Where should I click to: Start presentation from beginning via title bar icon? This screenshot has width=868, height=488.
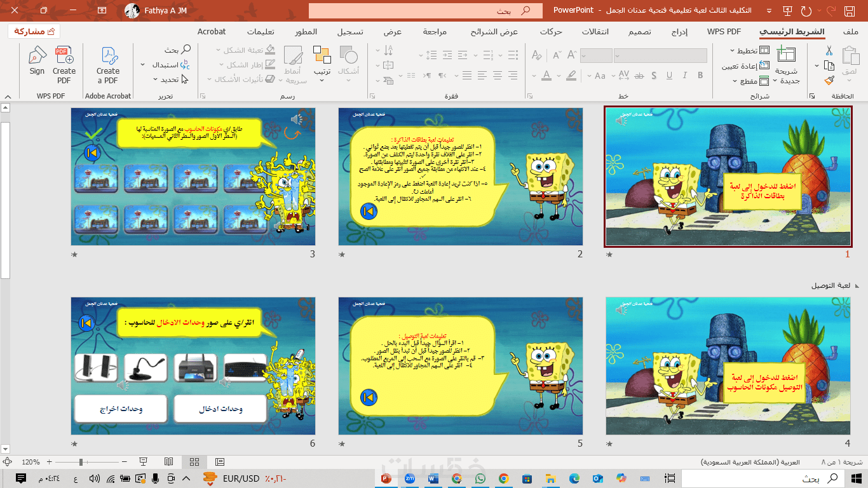pos(788,11)
